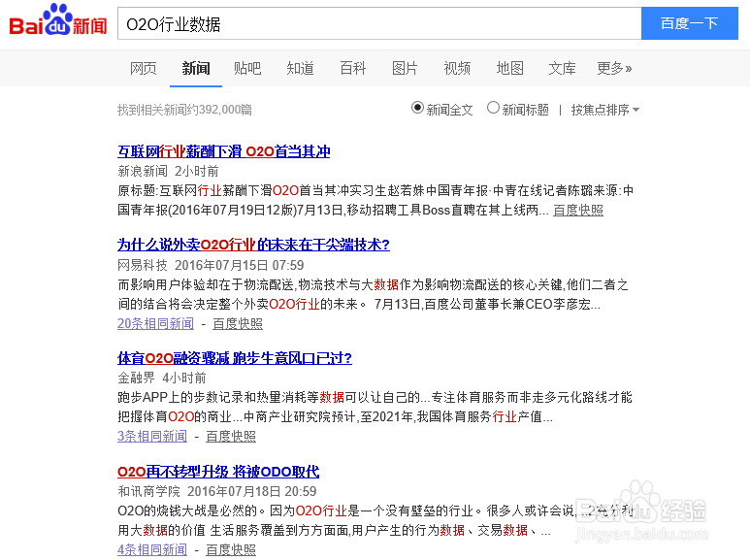
Task: Click the 20条相同新闻 link
Action: click(155, 323)
